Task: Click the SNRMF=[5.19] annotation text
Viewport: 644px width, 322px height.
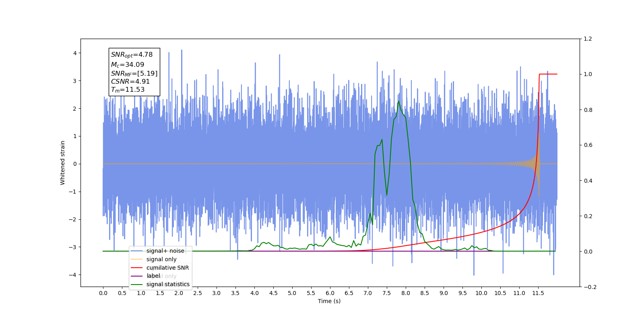Action: (134, 73)
